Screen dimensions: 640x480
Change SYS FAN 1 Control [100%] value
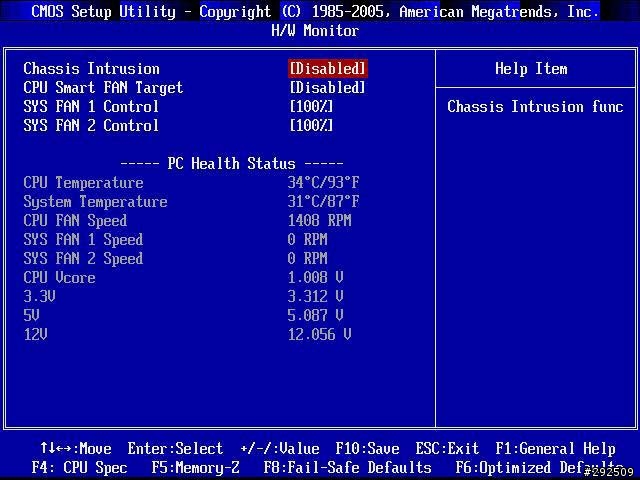(x=311, y=107)
